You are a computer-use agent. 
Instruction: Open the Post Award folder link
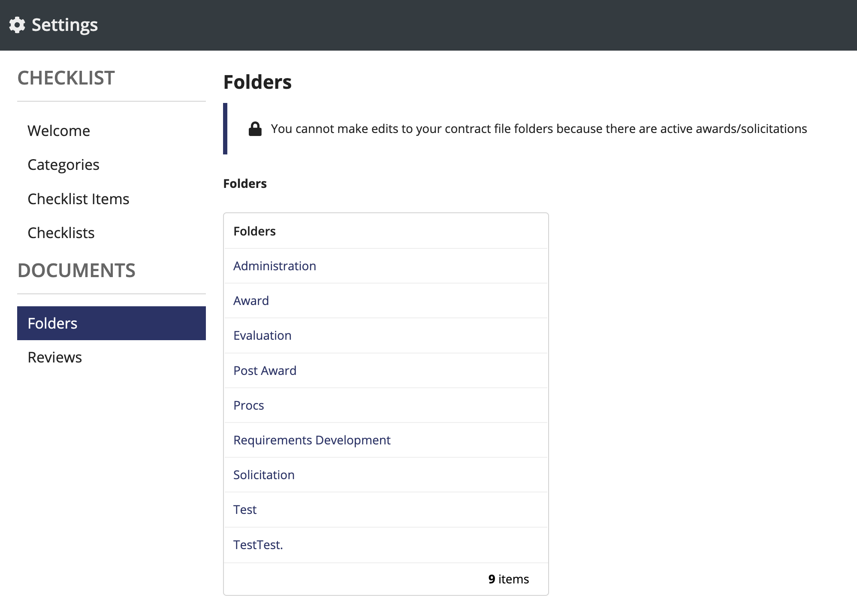coord(265,371)
